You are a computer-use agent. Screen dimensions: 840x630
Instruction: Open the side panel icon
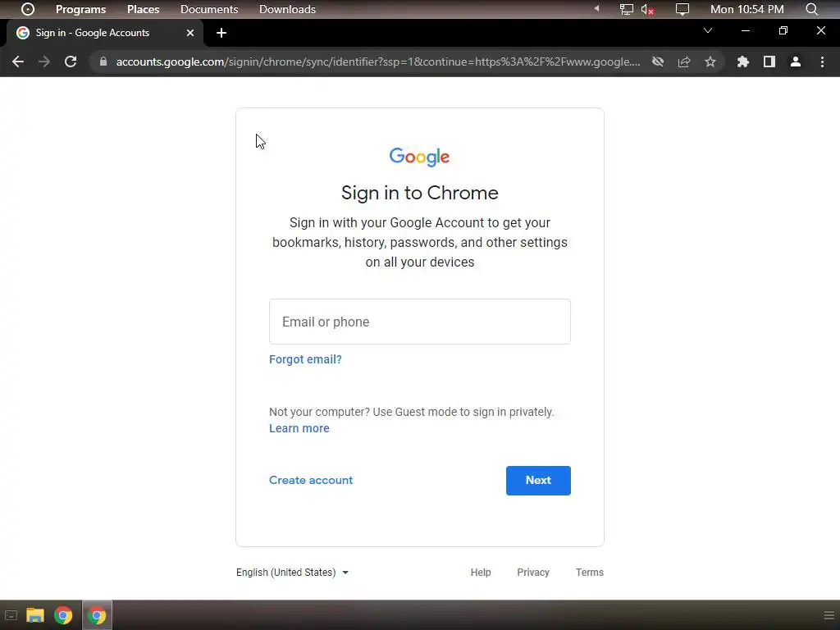point(769,62)
